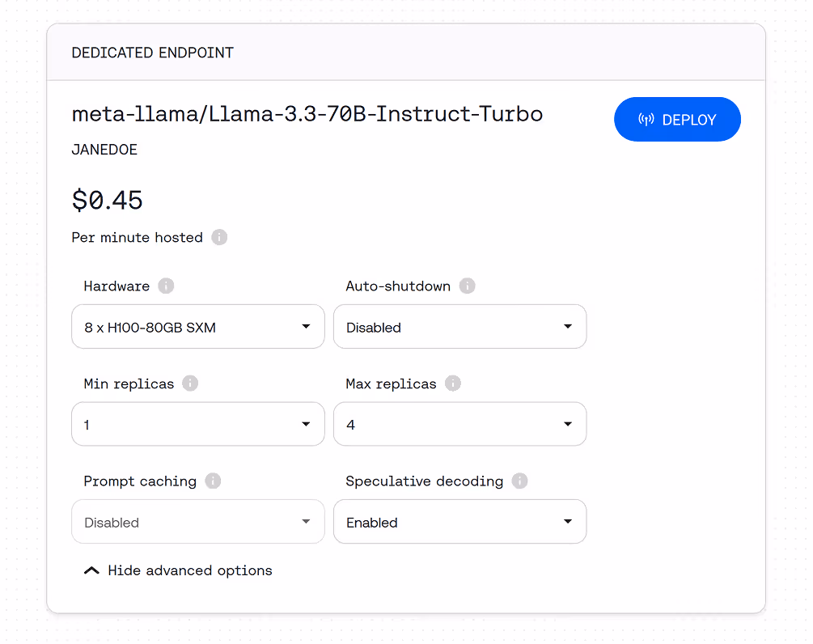This screenshot has width=813, height=644.
Task: Open the Max replicas dropdown showing 4
Action: pos(460,424)
